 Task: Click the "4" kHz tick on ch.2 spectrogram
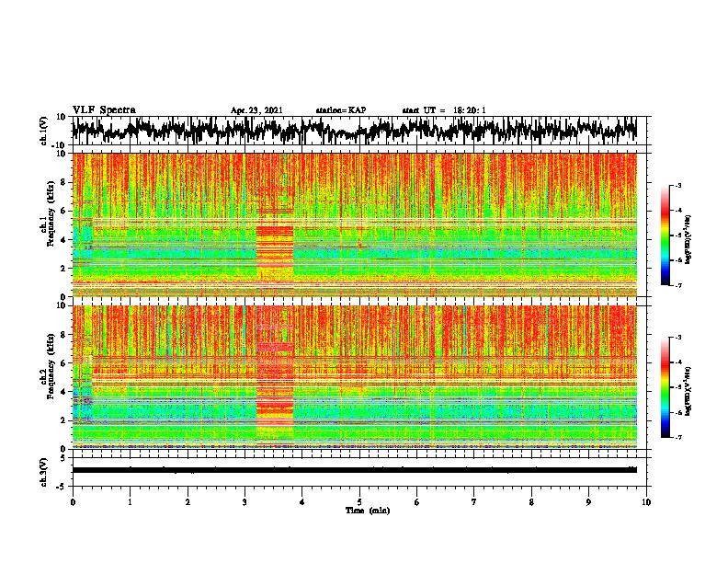(x=64, y=392)
